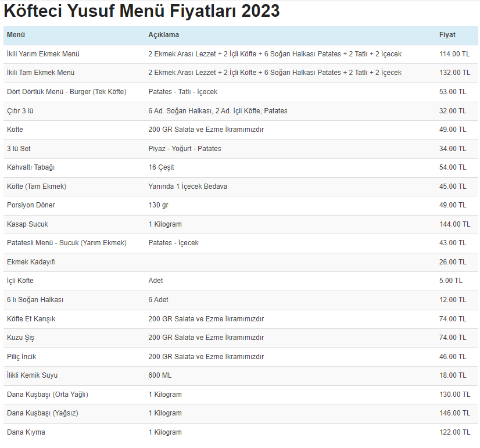This screenshot has width=480, height=448.
Task: Click the Kasap Sucuk price 144.00 TL
Action: (454, 224)
